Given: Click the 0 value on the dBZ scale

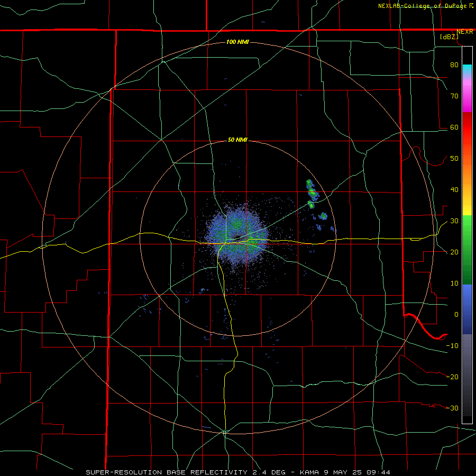Looking at the screenshot, I should click(x=456, y=315).
